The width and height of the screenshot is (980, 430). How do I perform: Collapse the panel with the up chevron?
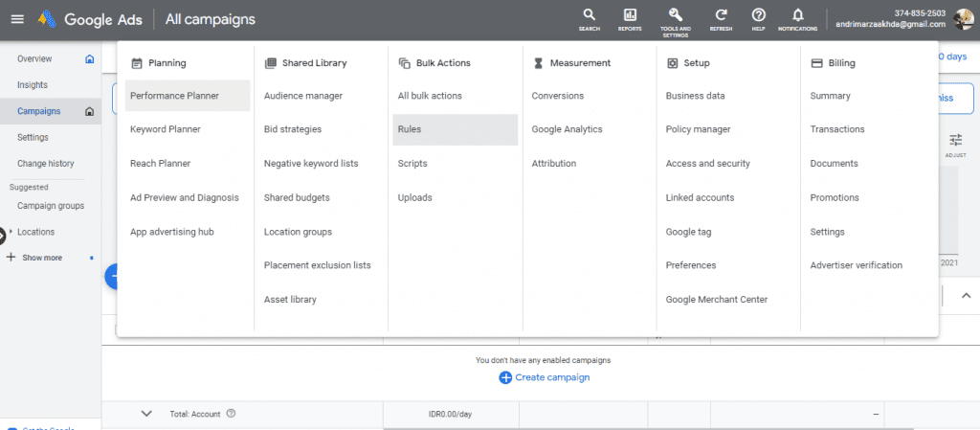pyautogui.click(x=967, y=295)
